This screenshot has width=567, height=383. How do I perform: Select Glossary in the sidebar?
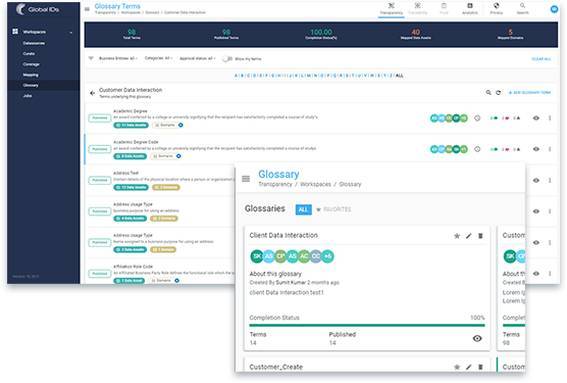click(30, 85)
